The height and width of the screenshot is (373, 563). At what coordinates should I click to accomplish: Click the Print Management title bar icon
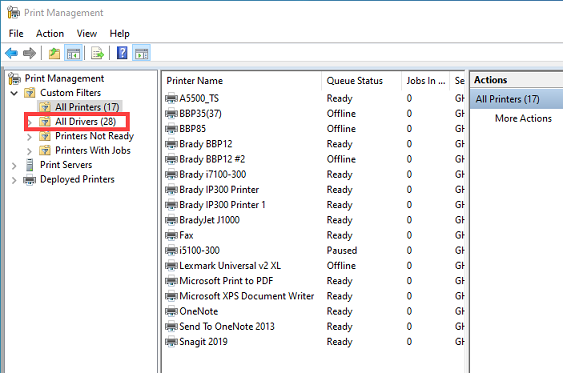coord(13,13)
